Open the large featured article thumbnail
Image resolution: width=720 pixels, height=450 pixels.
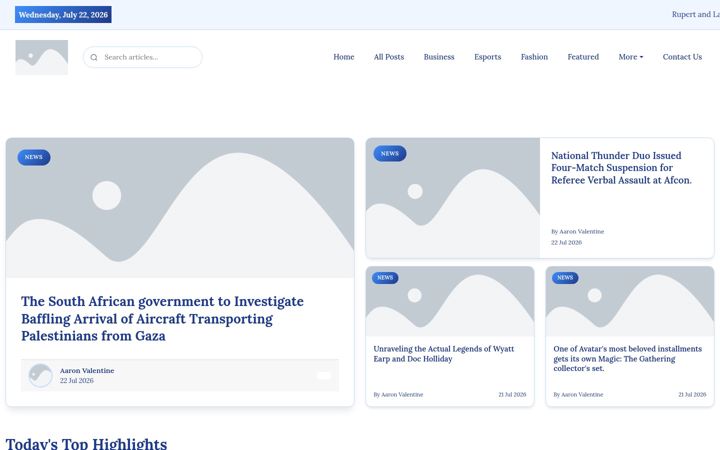pos(180,208)
